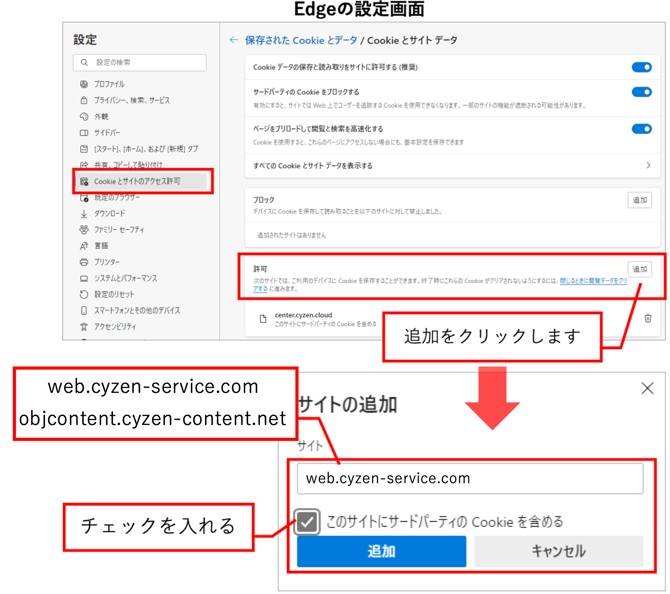
Task: Click the privacy lock icon in sidebar
Action: coord(84,100)
